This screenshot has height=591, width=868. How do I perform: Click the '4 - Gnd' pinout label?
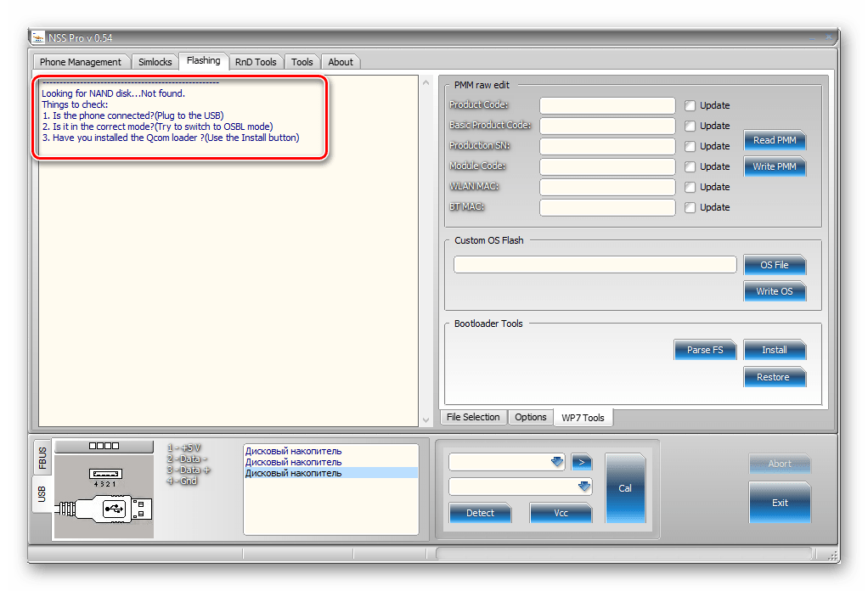(x=182, y=481)
